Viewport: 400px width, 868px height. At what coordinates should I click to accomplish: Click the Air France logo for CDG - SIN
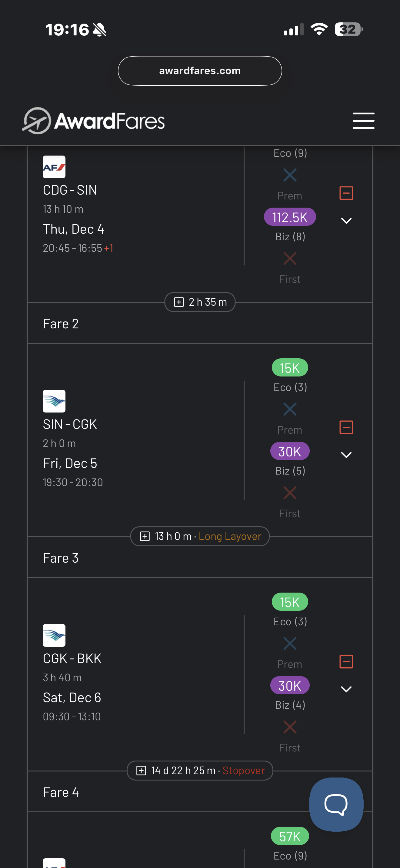[x=54, y=167]
